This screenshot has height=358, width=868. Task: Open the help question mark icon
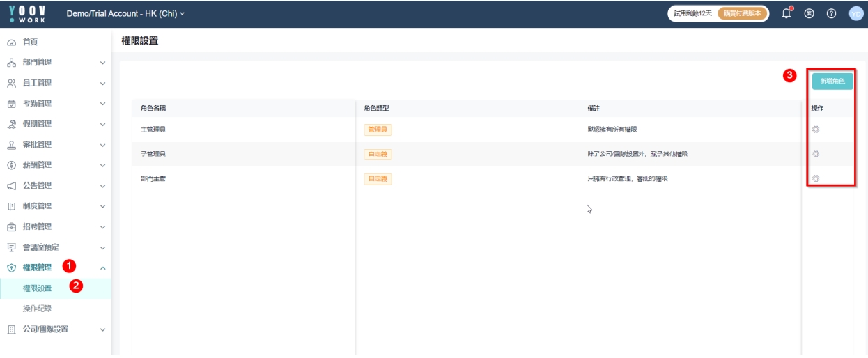(831, 14)
